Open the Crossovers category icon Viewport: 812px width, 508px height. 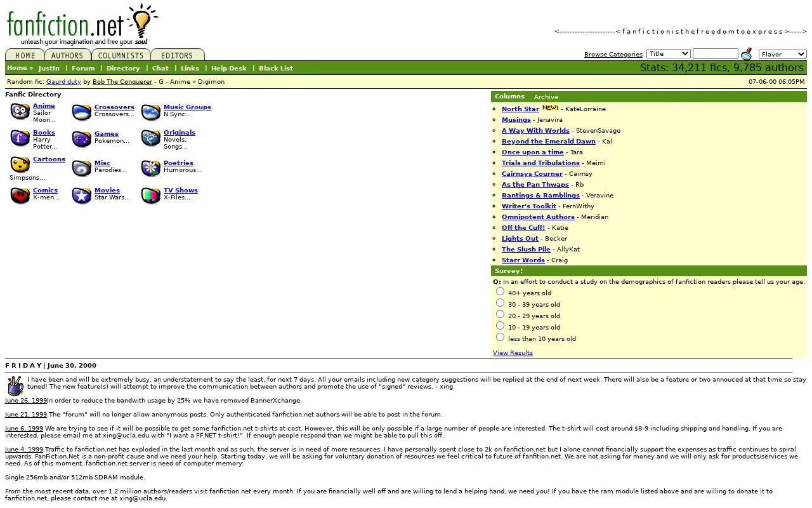tap(82, 113)
